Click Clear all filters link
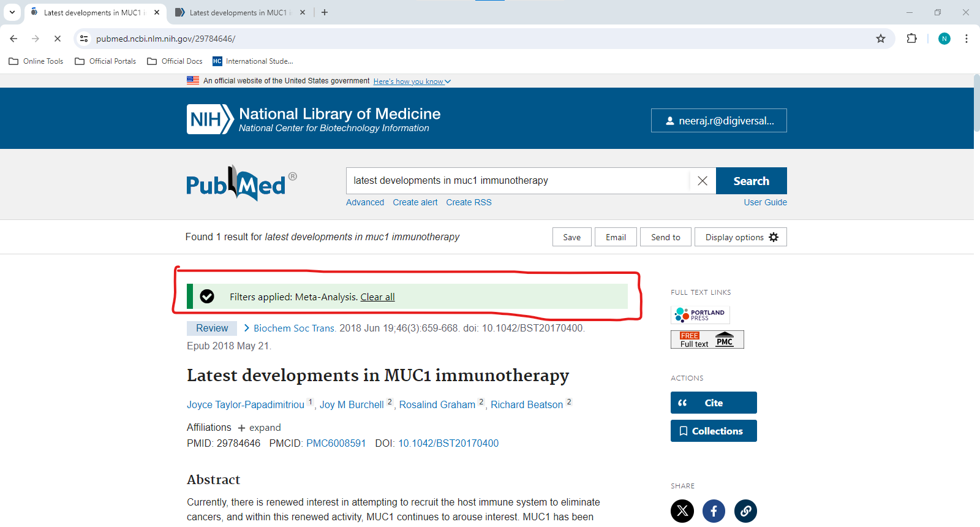This screenshot has width=980, height=527. point(377,297)
